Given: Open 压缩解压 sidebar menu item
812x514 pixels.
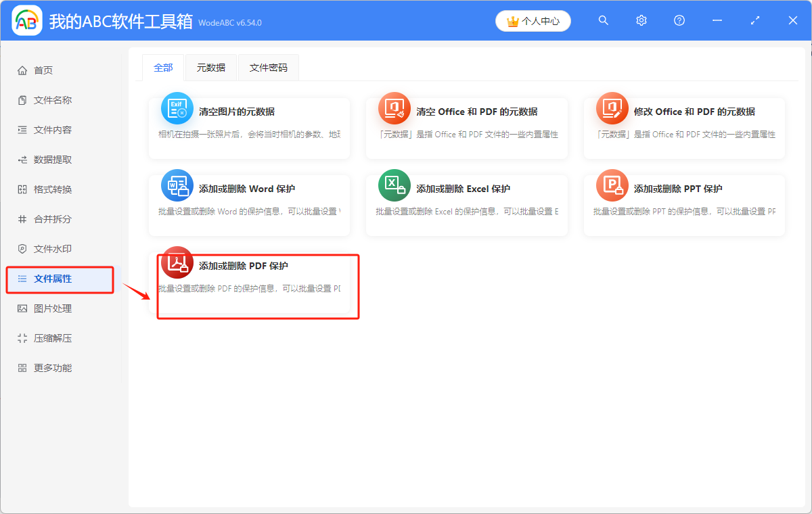Looking at the screenshot, I should [x=53, y=338].
